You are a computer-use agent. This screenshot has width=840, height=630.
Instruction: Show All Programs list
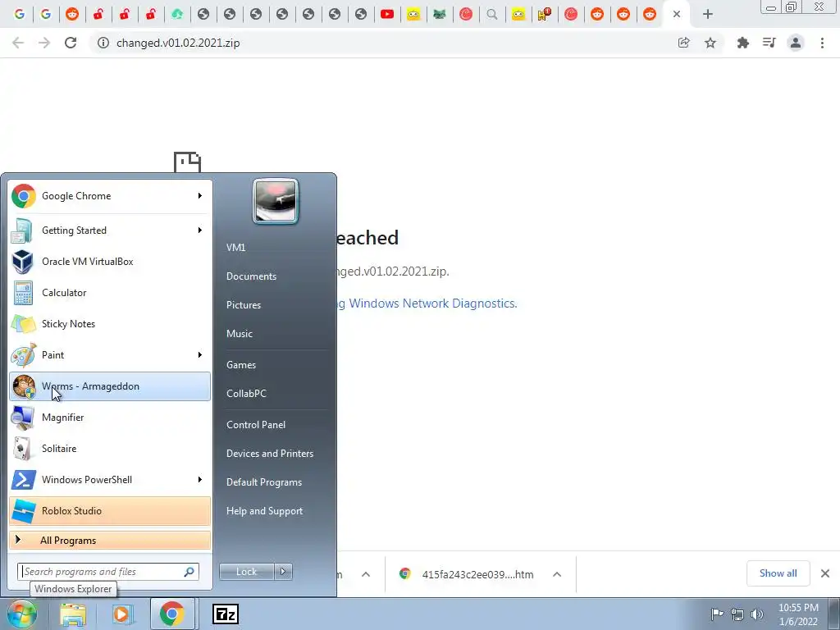click(x=110, y=540)
